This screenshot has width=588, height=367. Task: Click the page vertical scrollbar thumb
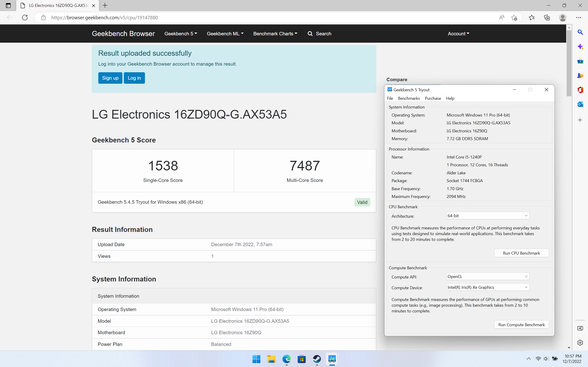[569, 63]
